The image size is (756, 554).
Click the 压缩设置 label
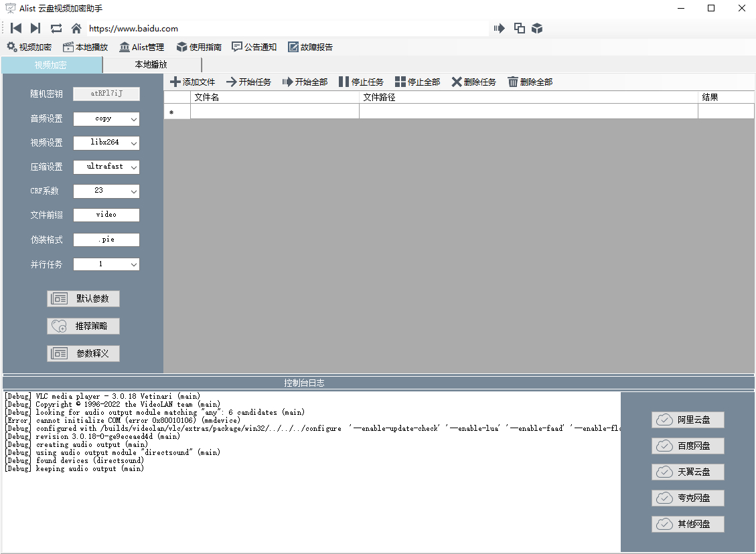[x=46, y=167]
